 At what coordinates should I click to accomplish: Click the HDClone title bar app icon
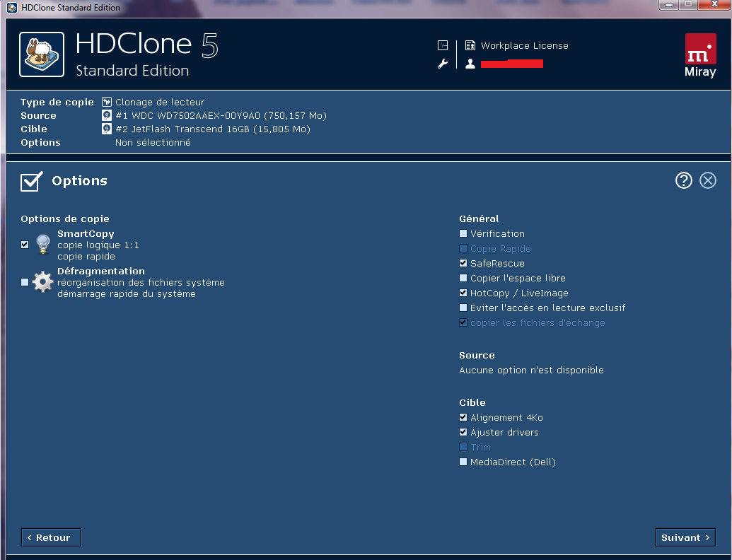click(12, 8)
